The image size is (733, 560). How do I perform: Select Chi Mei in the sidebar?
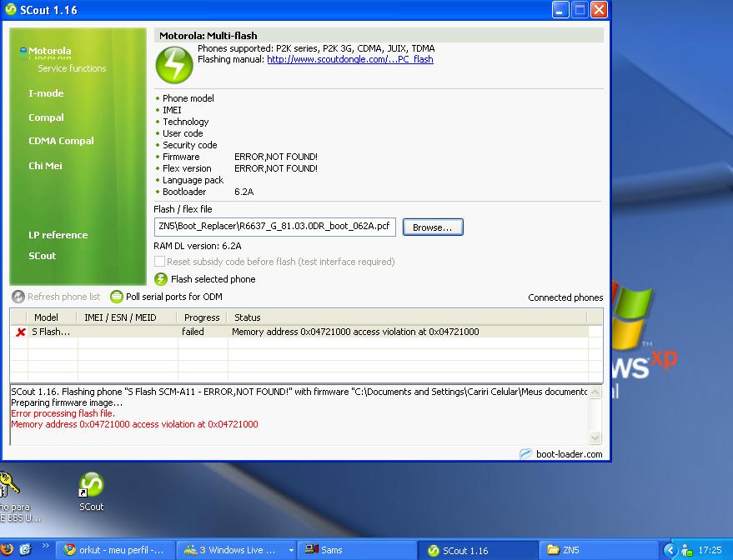pos(45,165)
